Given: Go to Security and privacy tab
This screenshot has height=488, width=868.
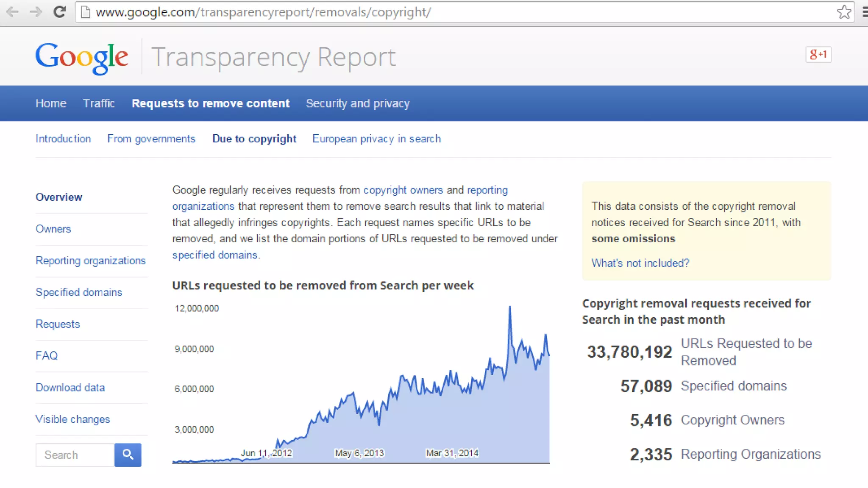Looking at the screenshot, I should pos(357,103).
